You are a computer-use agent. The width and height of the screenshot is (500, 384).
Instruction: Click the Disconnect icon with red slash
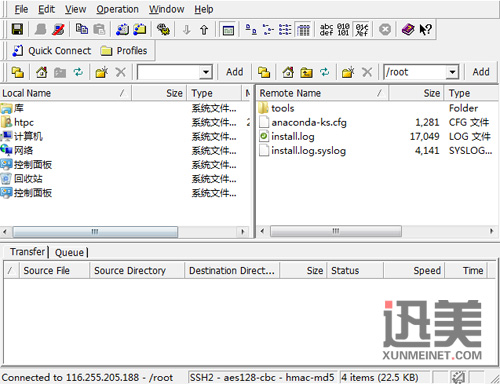click(x=58, y=29)
